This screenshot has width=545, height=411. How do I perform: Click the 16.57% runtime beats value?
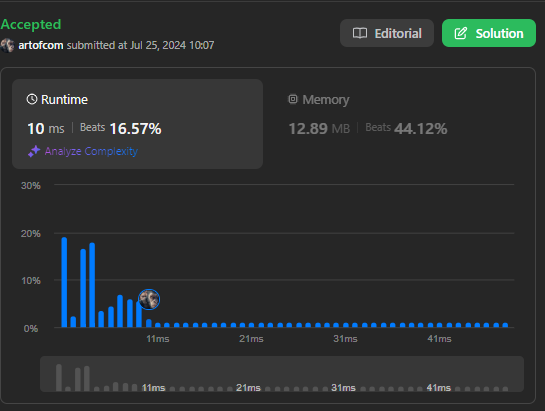click(136, 129)
